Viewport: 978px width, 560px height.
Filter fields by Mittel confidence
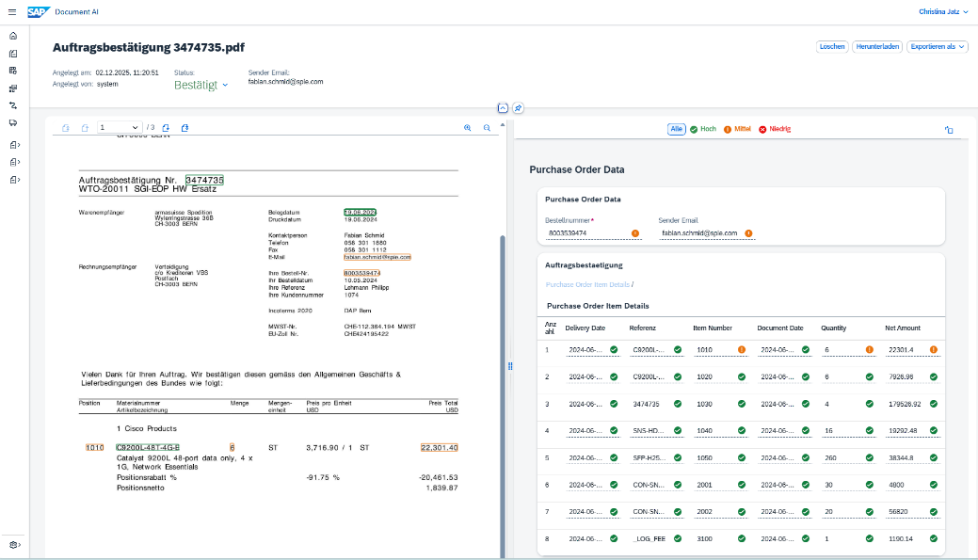pos(737,129)
